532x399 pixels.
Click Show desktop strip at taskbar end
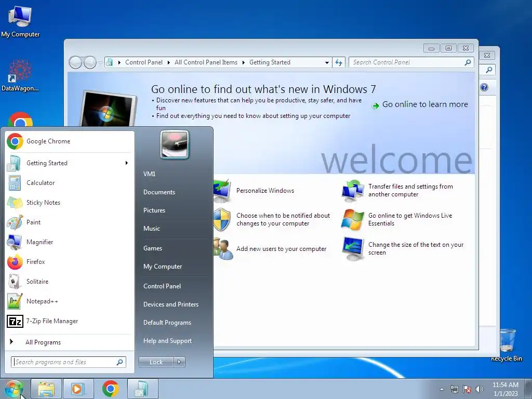pos(528,389)
